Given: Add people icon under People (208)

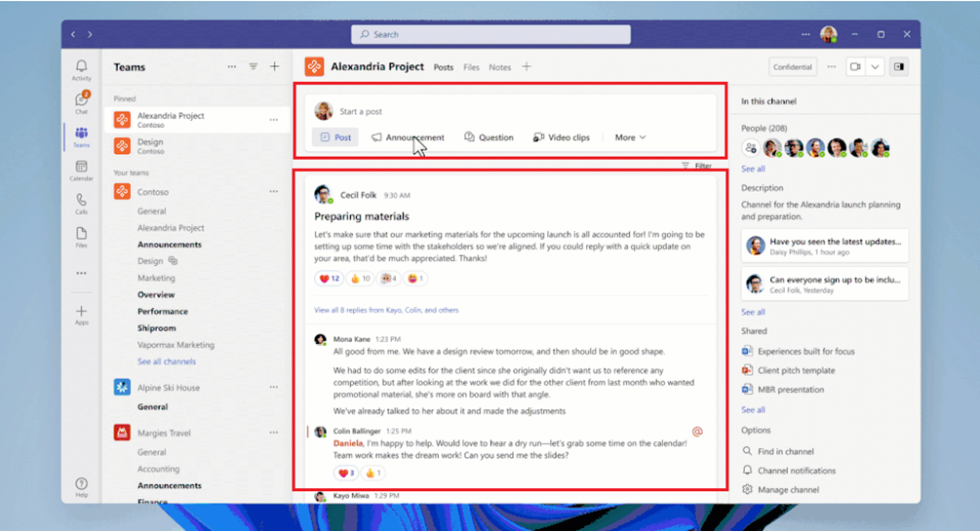Looking at the screenshot, I should [751, 148].
